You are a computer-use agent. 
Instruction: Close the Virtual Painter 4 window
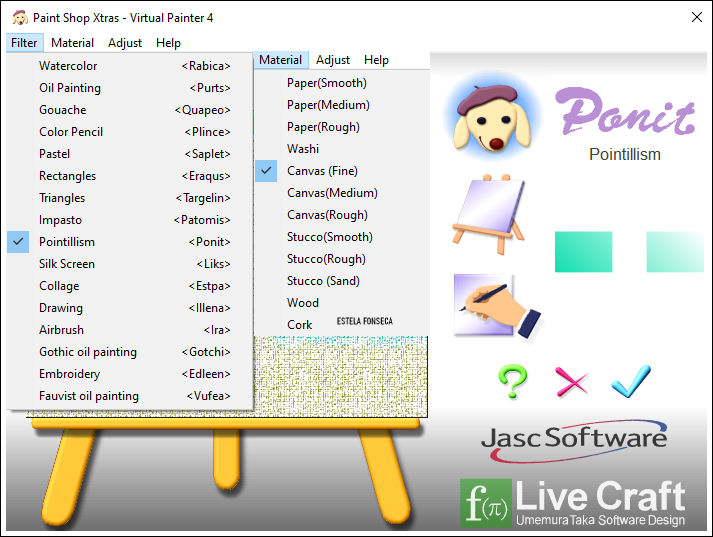point(697,17)
